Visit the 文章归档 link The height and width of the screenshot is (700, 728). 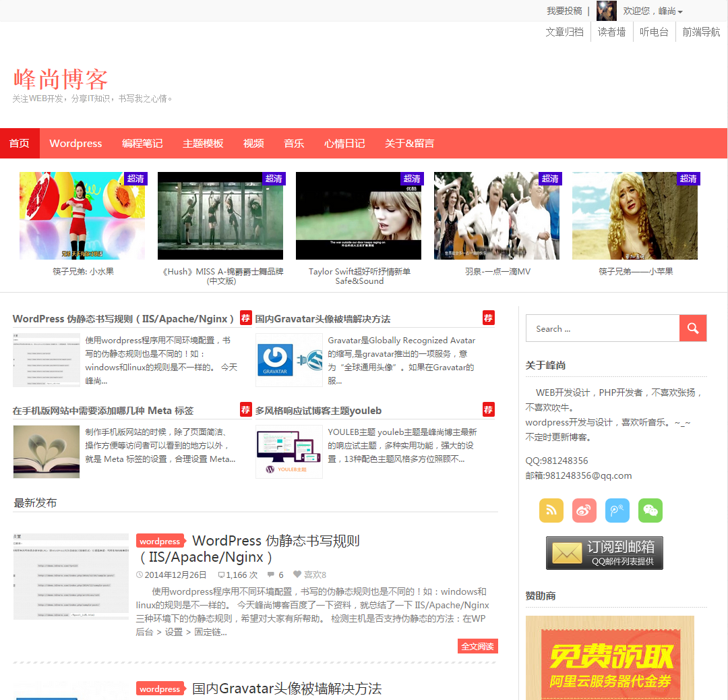[x=564, y=32]
